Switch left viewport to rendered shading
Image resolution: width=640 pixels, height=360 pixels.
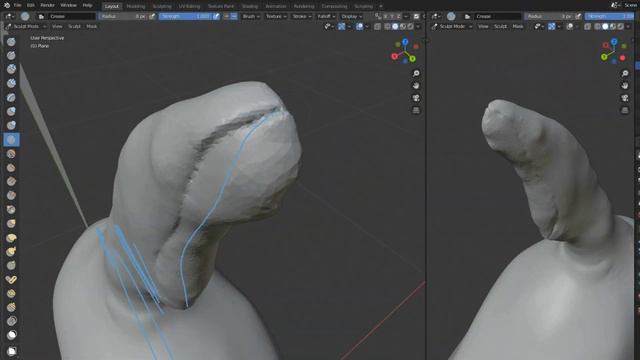pos(411,27)
